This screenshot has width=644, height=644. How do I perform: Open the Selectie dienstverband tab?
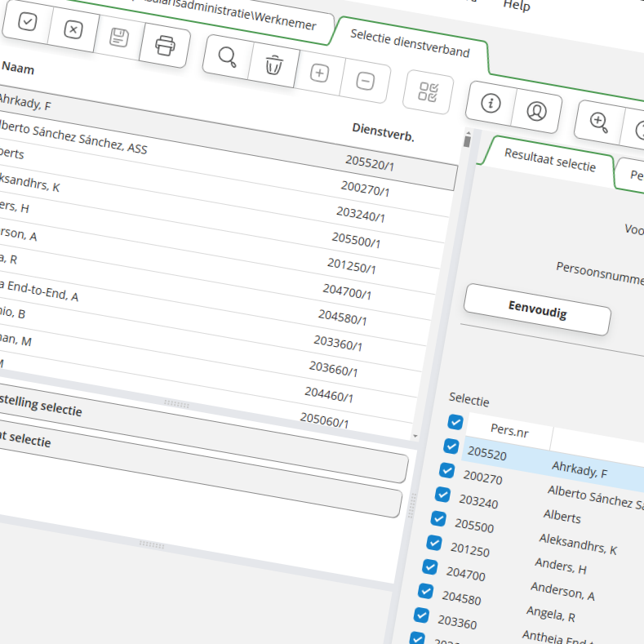click(x=410, y=43)
